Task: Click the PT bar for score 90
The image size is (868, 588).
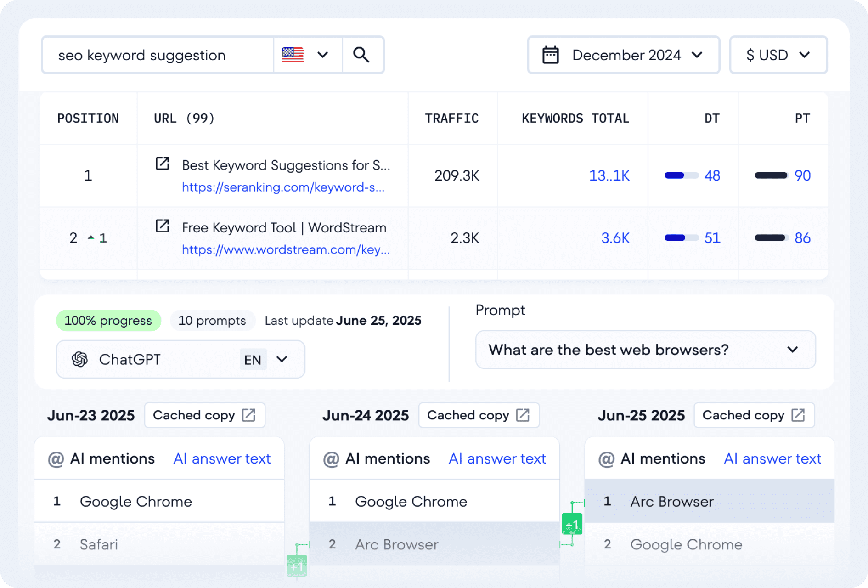Action: 772,175
